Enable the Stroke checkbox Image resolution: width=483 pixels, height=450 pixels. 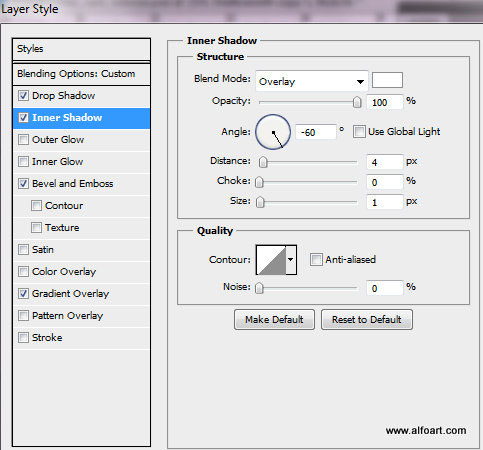tap(23, 338)
